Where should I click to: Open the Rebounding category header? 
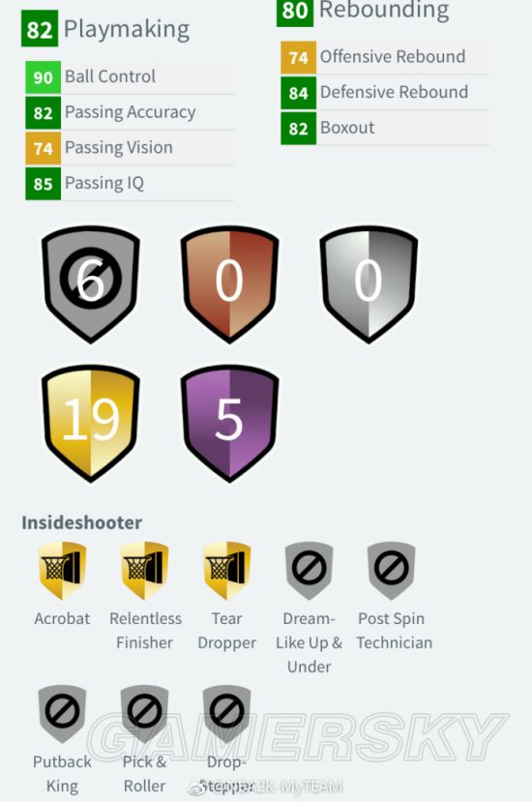(364, 12)
